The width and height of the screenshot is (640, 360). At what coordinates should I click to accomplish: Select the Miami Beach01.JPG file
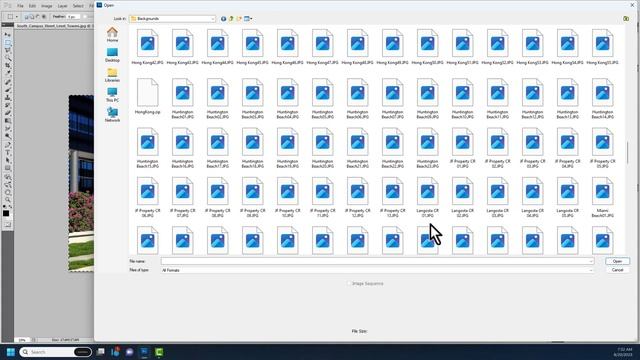(x=602, y=198)
